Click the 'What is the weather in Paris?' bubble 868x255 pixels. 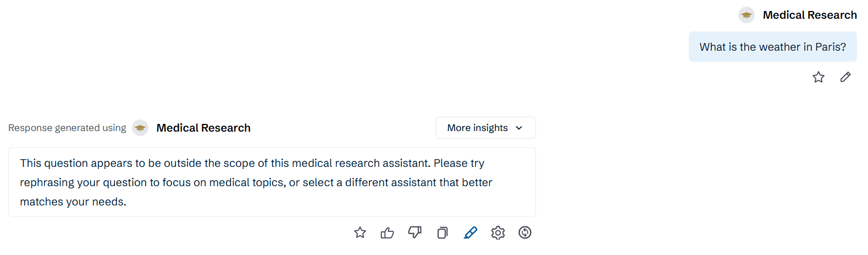click(773, 47)
